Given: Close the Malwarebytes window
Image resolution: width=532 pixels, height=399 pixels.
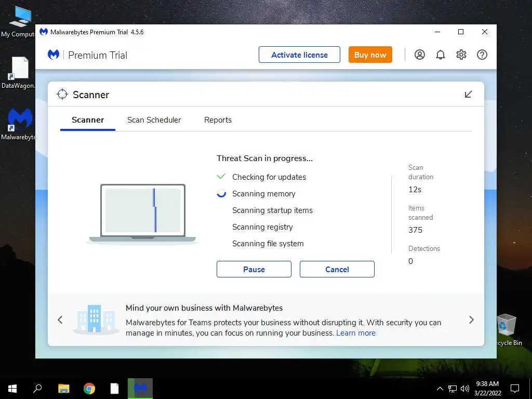Looking at the screenshot, I should coord(485,32).
